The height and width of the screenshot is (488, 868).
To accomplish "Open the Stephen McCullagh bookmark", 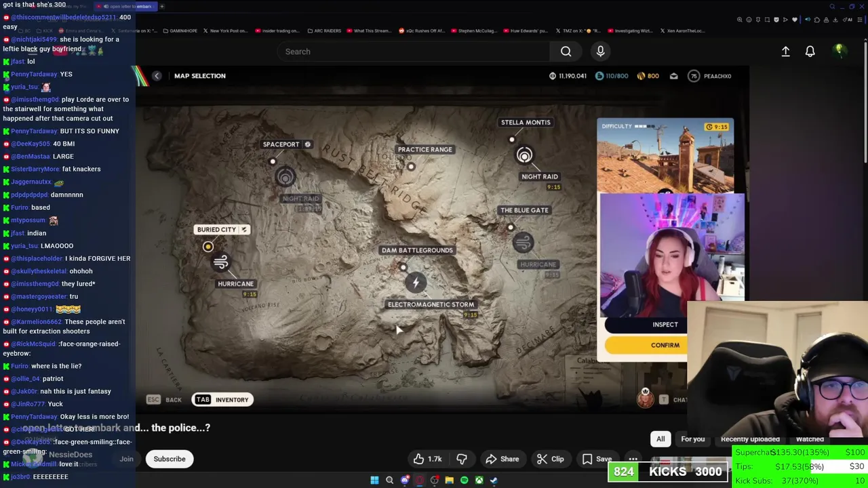I will [473, 30].
